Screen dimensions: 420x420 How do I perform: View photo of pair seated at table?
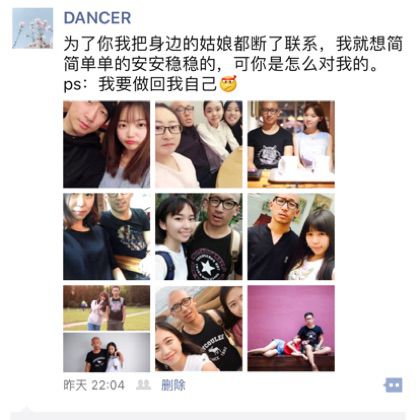tap(291, 144)
